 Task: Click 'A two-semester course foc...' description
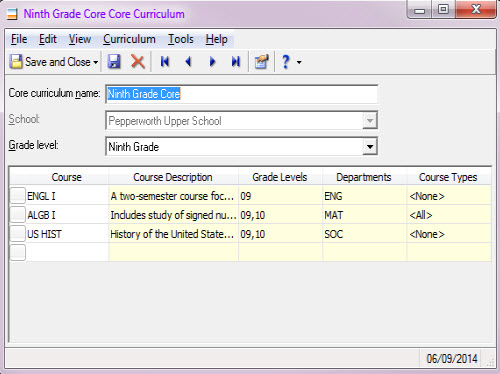click(173, 196)
